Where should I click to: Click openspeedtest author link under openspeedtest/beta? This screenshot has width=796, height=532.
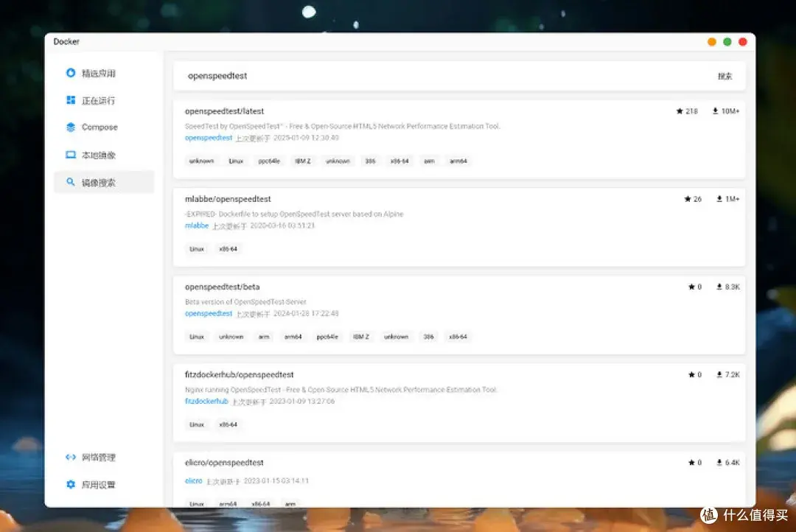click(x=209, y=313)
